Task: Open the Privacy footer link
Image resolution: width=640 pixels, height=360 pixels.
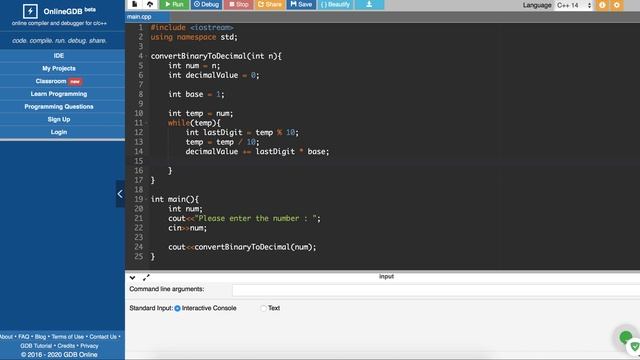Action: pos(89,346)
